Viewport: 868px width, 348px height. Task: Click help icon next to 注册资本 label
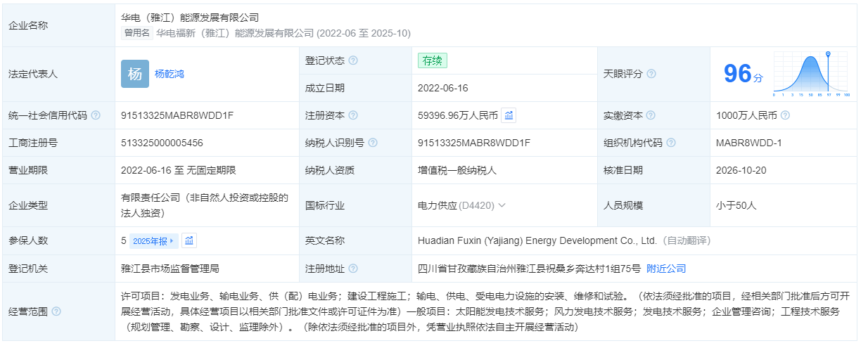click(353, 115)
